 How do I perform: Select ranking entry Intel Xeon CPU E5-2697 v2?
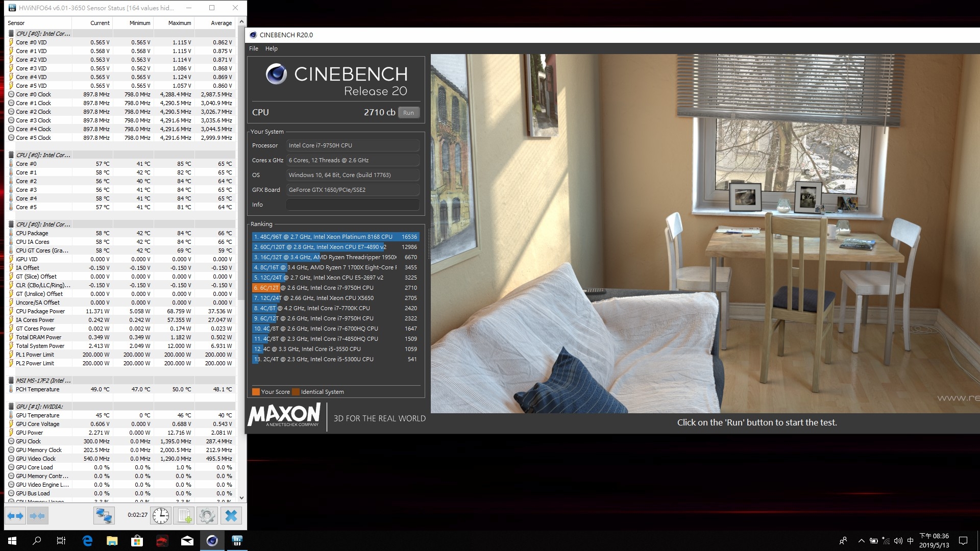(x=335, y=278)
